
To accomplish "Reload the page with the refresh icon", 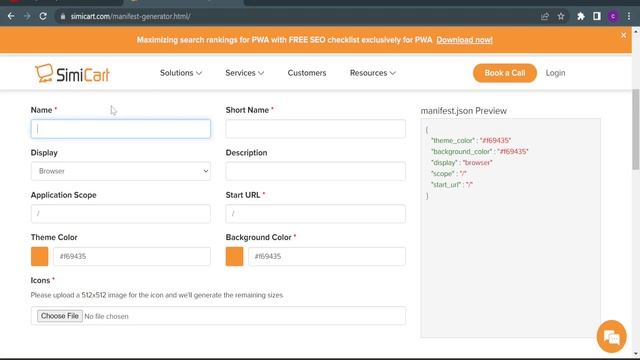I will click(x=43, y=16).
